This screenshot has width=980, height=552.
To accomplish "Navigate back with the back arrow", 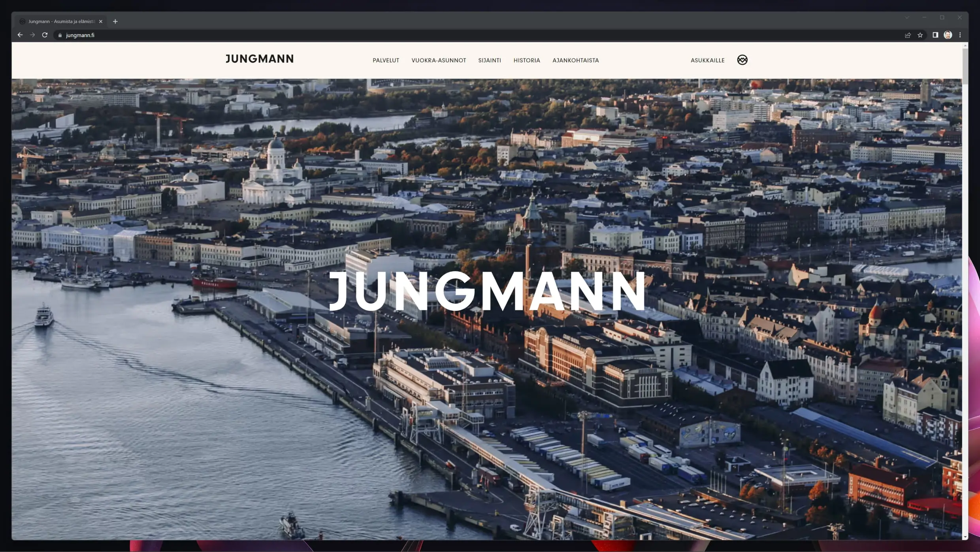I will click(20, 35).
